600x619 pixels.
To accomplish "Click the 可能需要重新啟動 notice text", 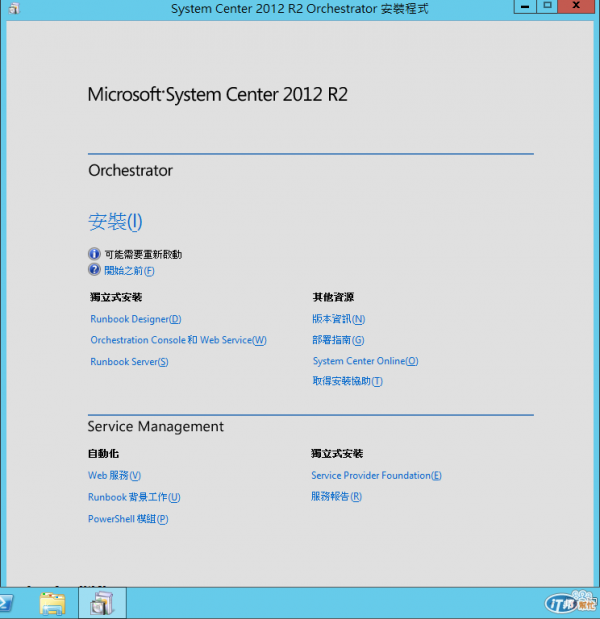I will (143, 254).
